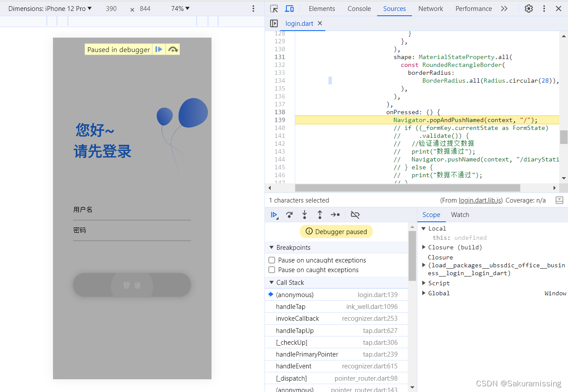The height and width of the screenshot is (392, 568).
Task: Toggle the device emulation toolbar
Action: [x=289, y=8]
